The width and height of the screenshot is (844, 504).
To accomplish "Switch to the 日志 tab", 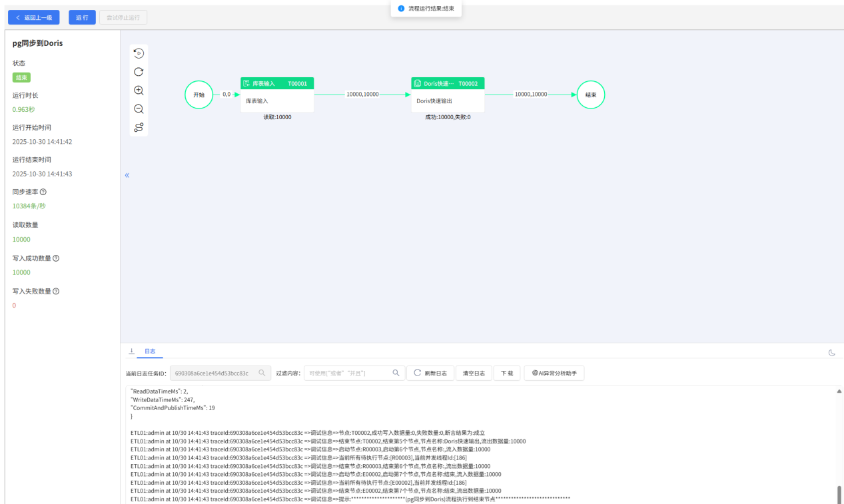I will (x=150, y=352).
